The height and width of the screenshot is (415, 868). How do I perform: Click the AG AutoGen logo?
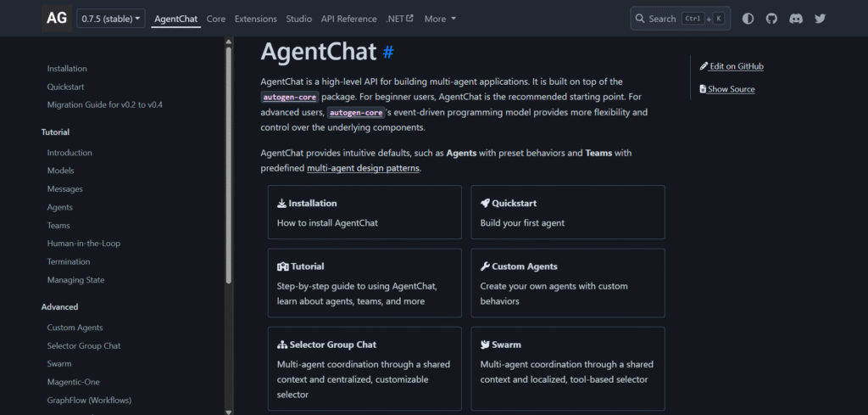coord(57,19)
